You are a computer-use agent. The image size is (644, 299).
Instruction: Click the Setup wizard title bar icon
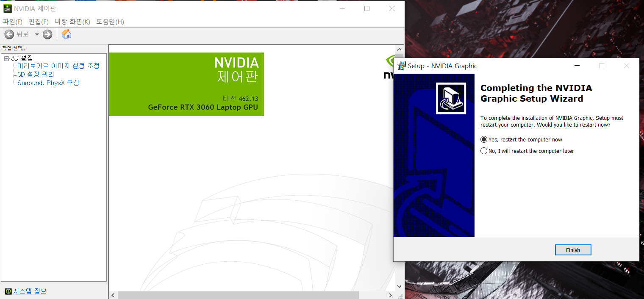(x=402, y=66)
